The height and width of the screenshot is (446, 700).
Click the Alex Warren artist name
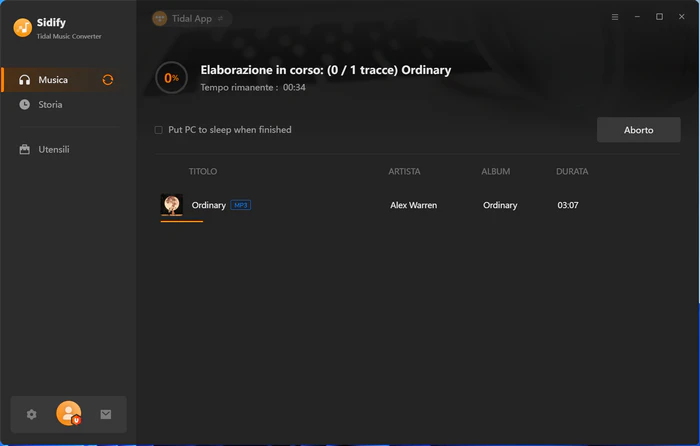click(x=413, y=205)
